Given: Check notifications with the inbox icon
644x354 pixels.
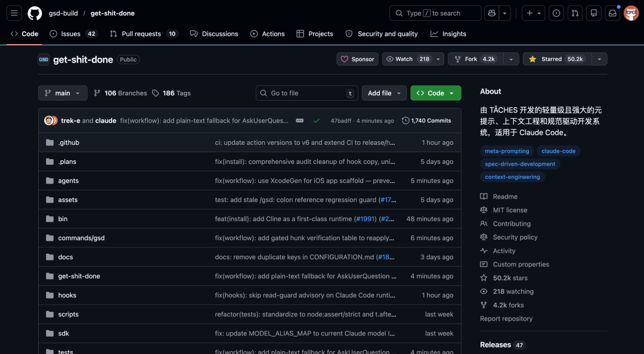Looking at the screenshot, I should pos(612,13).
